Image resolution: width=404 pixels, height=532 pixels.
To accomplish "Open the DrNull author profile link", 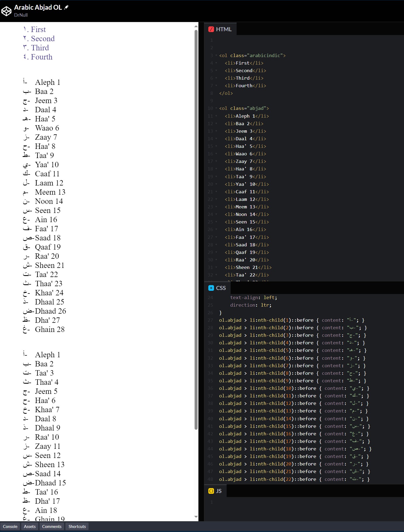I will pos(21,15).
